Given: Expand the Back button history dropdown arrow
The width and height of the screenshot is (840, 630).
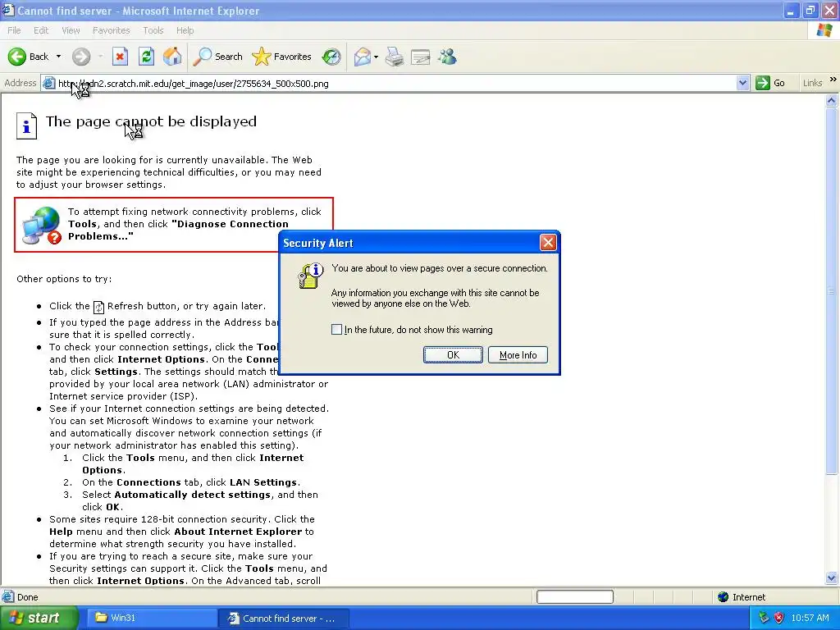Looking at the screenshot, I should click(x=58, y=57).
